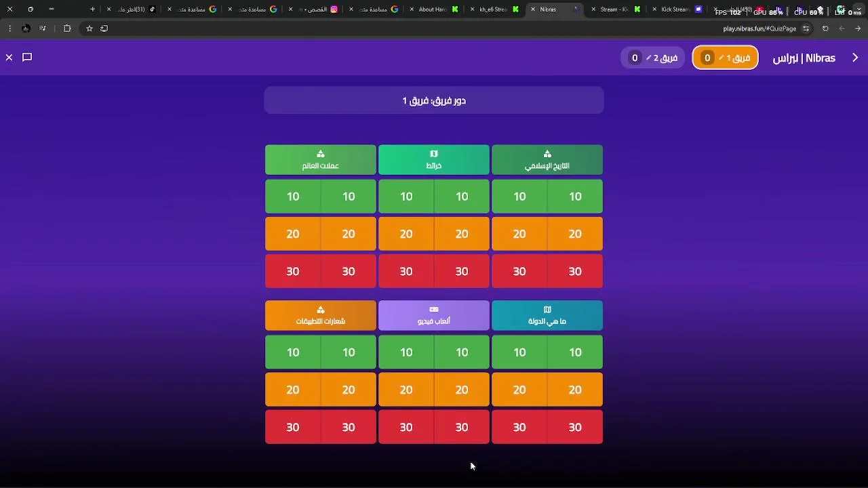Choose right 20-point question under ألعاب فيديو
Viewport: 868px width, 488px height.
[x=462, y=390]
